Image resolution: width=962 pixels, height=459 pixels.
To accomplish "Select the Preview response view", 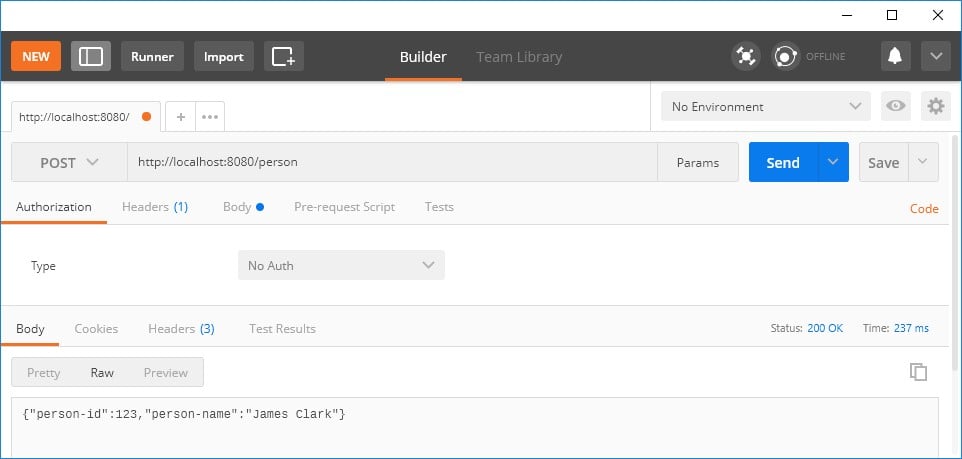I will pyautogui.click(x=166, y=372).
